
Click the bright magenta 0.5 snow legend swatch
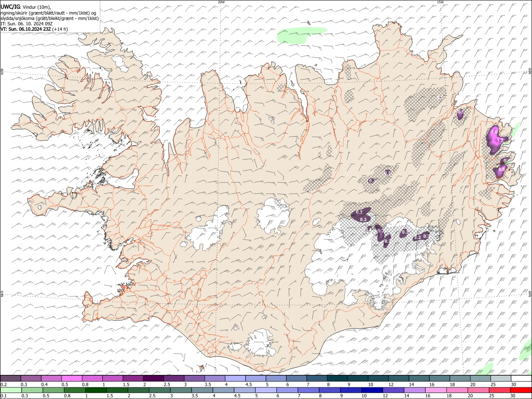coord(71,379)
